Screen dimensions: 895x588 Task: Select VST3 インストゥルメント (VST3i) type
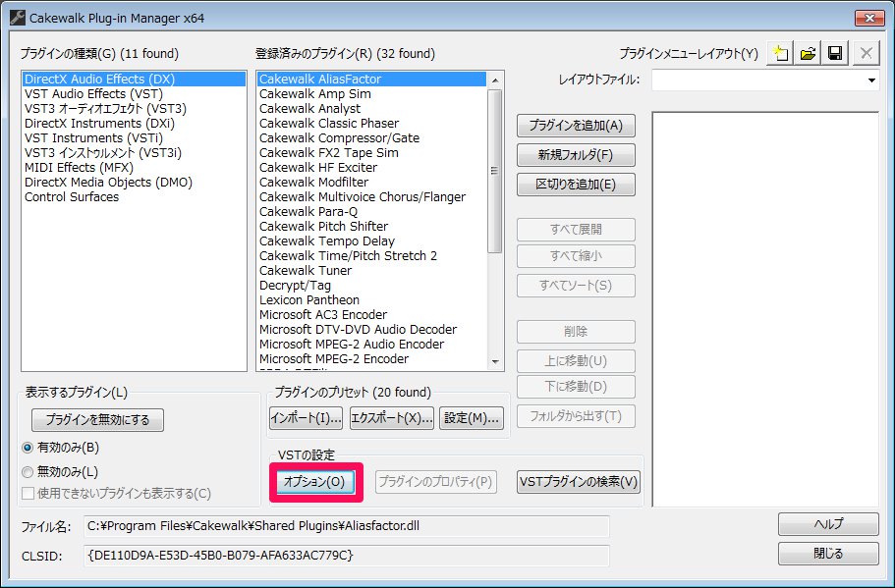point(134,153)
